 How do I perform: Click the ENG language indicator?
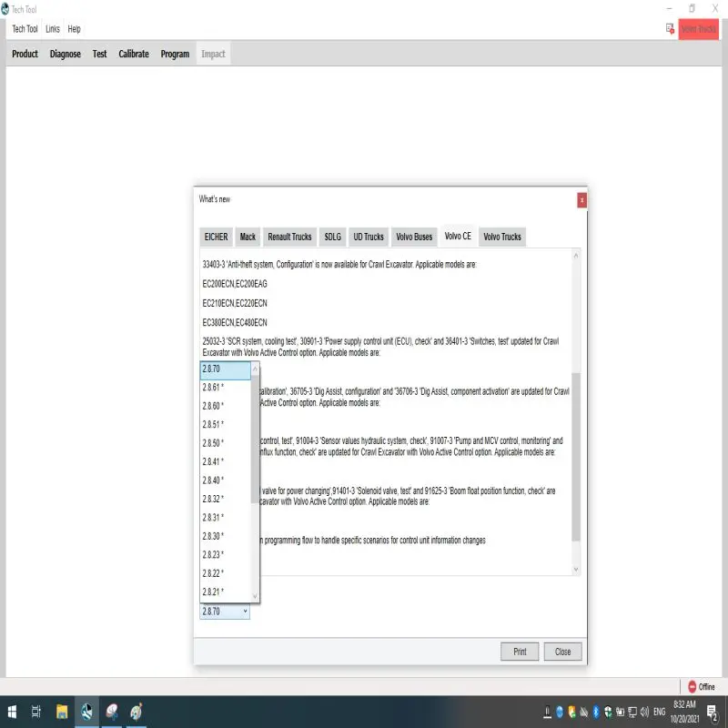[x=659, y=712]
